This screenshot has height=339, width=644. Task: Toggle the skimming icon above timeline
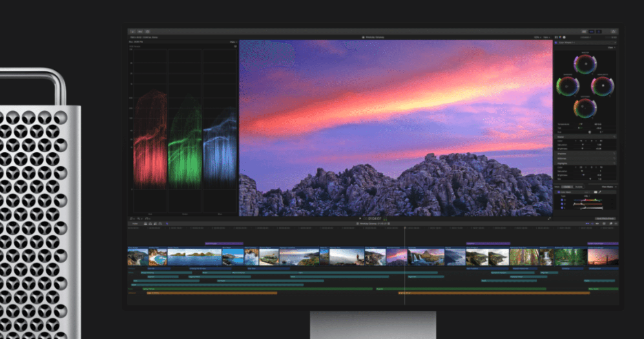[588, 223]
